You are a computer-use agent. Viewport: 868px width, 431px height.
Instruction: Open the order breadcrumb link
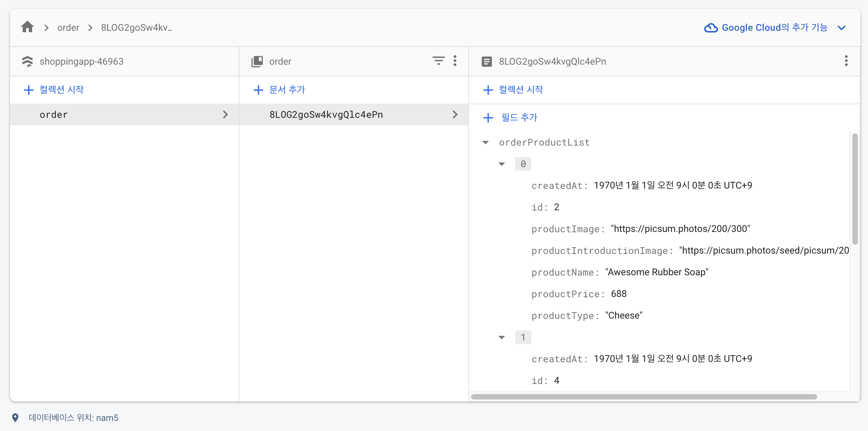pyautogui.click(x=68, y=27)
